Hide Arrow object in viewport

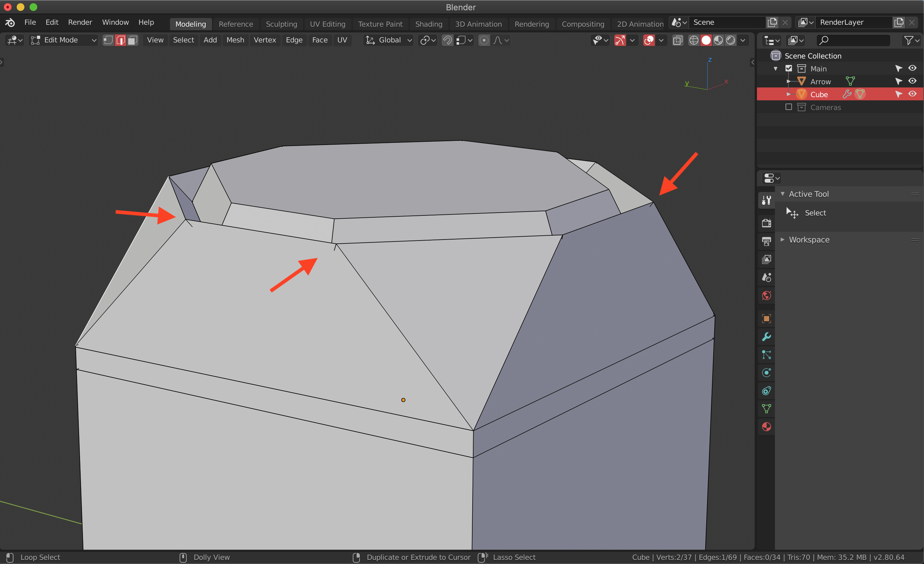pyautogui.click(x=912, y=81)
